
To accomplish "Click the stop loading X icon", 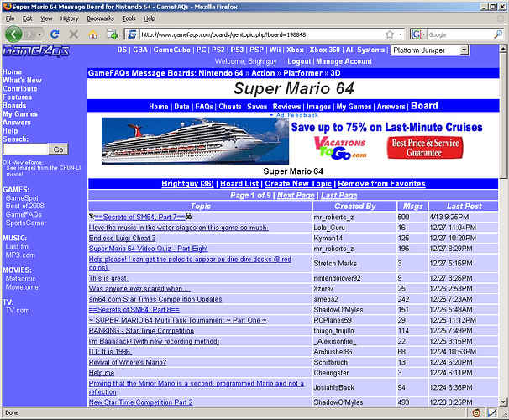I will 74,34.
